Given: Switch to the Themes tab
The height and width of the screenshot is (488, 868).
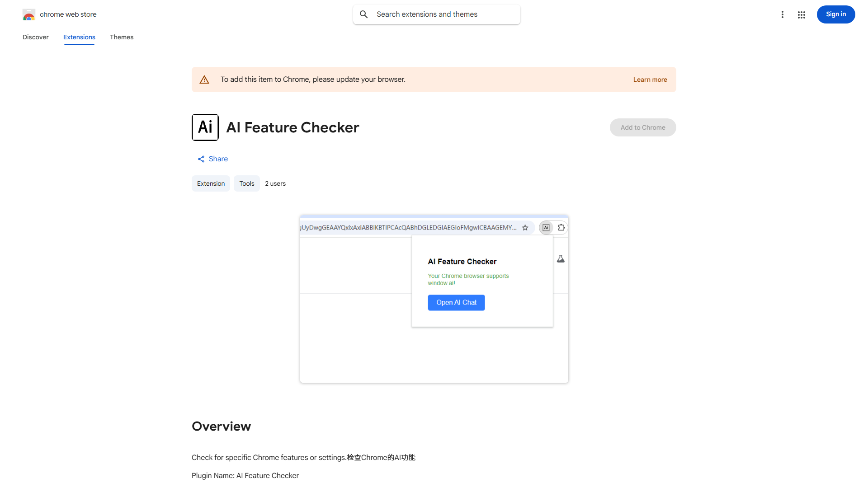Looking at the screenshot, I should tap(122, 37).
